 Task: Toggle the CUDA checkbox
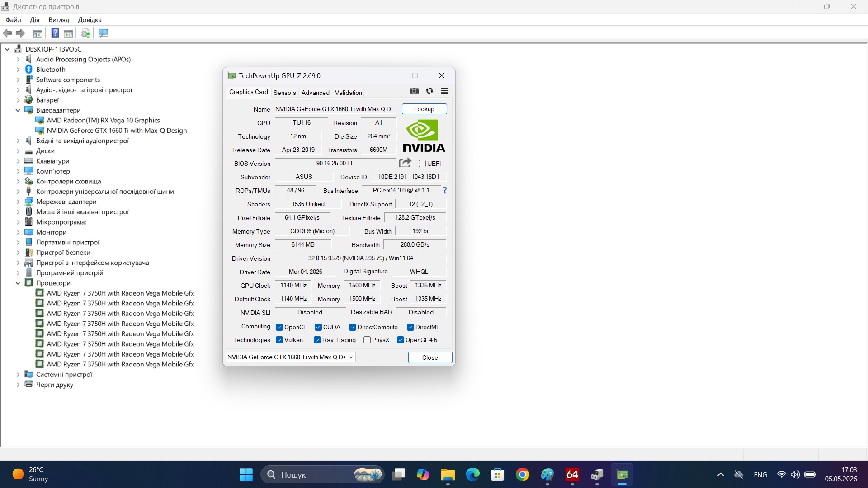[318, 327]
